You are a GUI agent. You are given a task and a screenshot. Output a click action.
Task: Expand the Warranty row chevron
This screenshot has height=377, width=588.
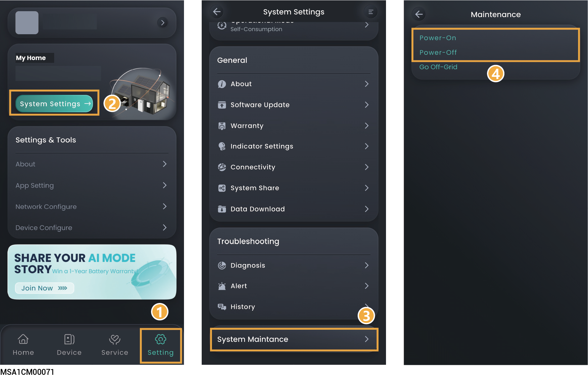[x=367, y=126]
